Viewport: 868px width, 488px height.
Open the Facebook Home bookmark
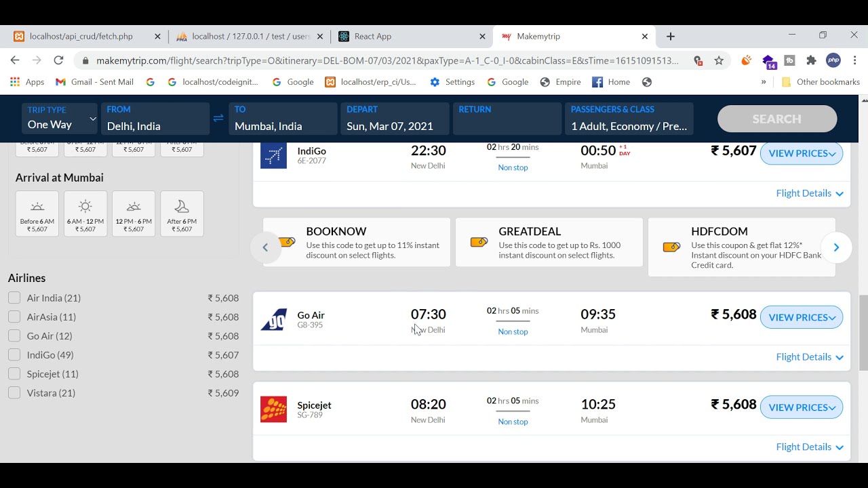[x=611, y=82]
